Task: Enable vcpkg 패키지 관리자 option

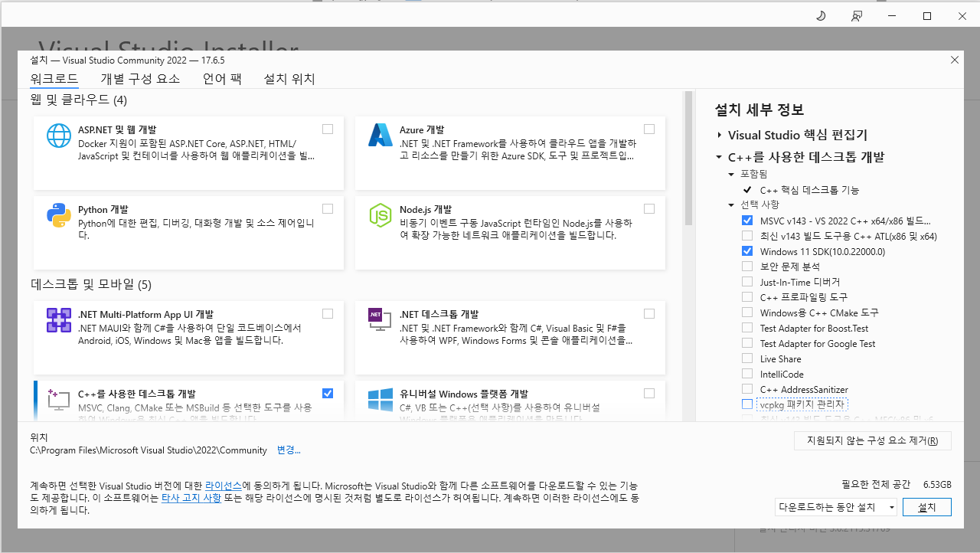Action: pos(747,404)
